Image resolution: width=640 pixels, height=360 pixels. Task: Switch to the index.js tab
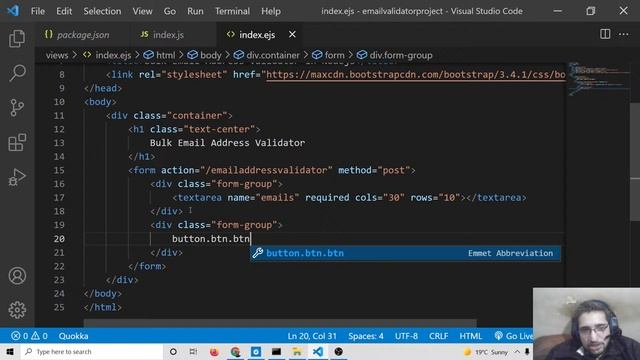coord(169,35)
